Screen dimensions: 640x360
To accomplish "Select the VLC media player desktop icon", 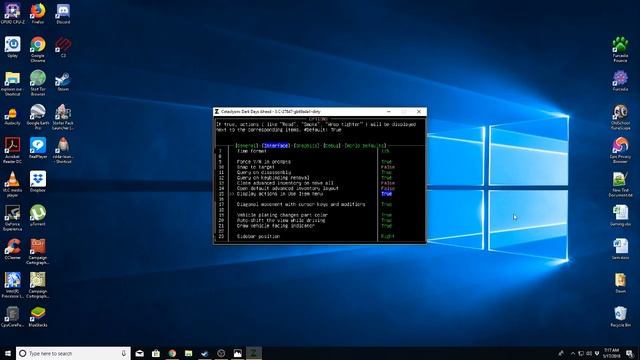I will [x=12, y=184].
